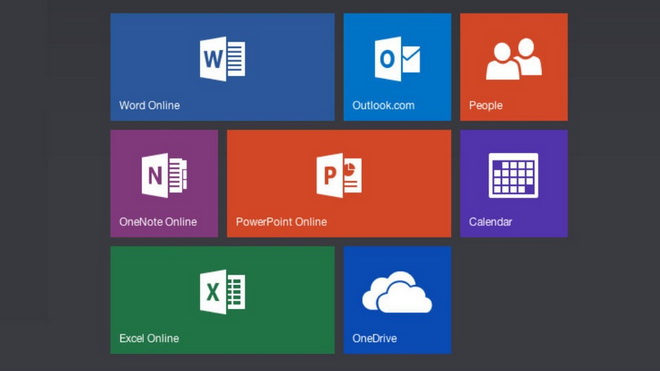Launch the 'PowerPoint Online' text label
The width and height of the screenshot is (660, 371).
click(281, 222)
